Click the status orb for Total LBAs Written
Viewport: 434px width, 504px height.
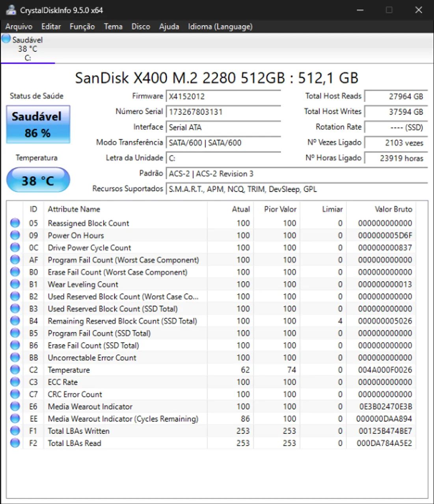click(x=15, y=430)
